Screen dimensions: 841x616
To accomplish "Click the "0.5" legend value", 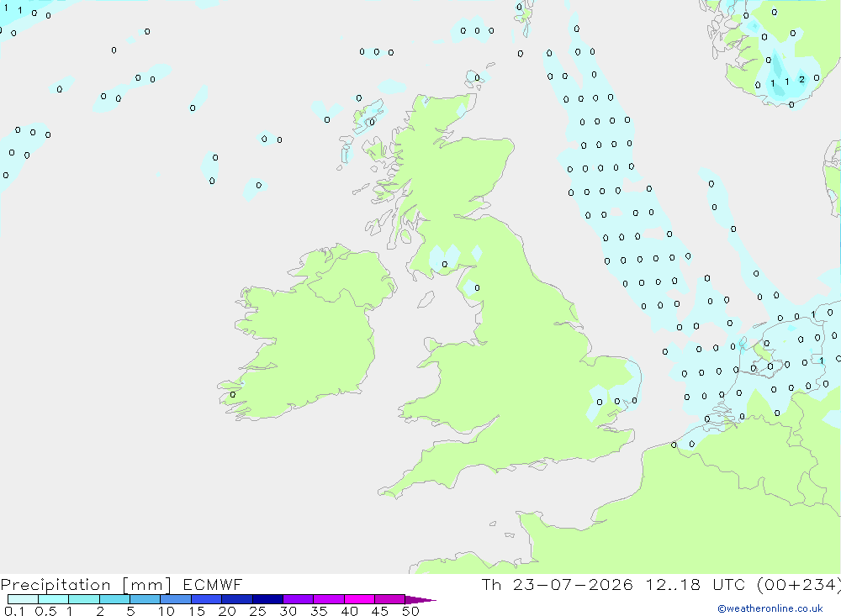I will tap(45, 611).
